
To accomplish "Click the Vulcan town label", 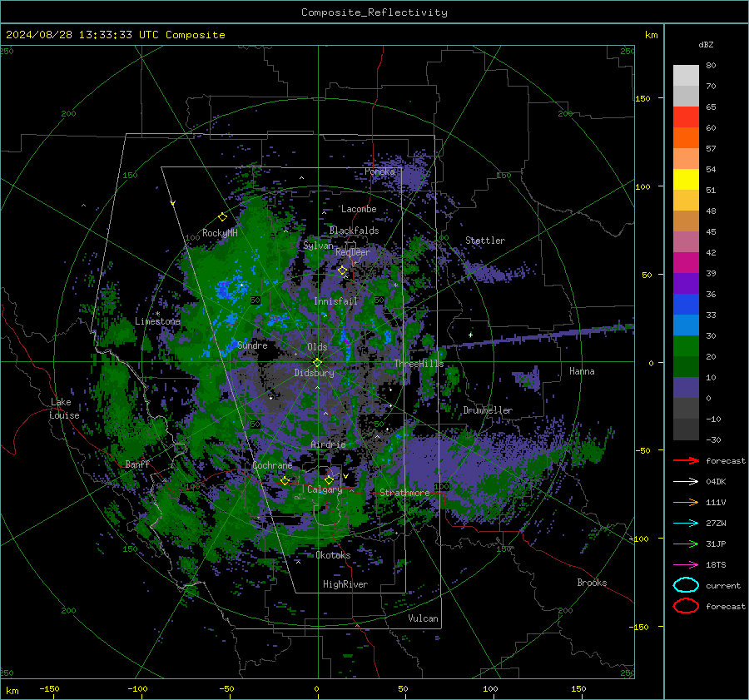I will (x=423, y=618).
